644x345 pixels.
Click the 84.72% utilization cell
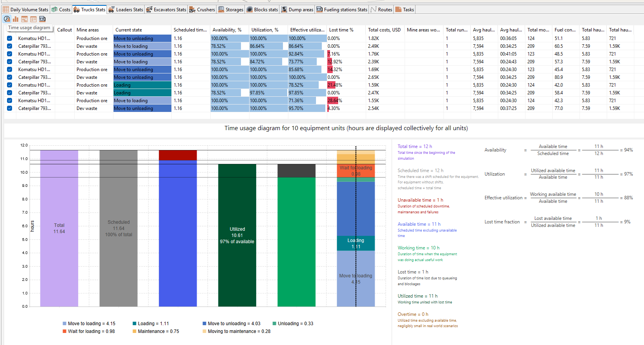269,62
